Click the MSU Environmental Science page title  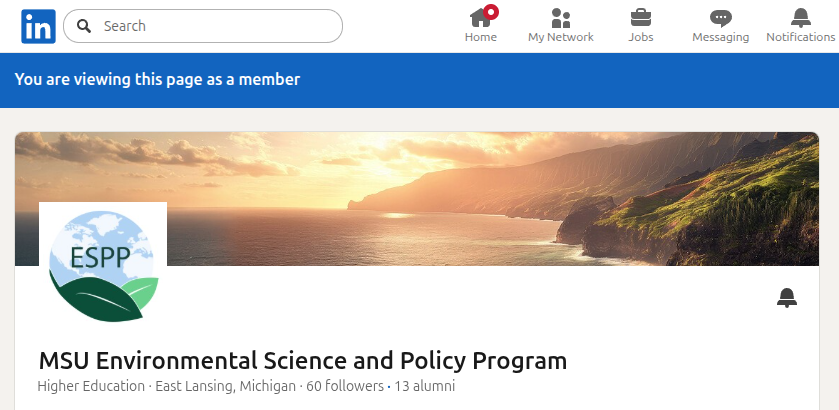(302, 360)
